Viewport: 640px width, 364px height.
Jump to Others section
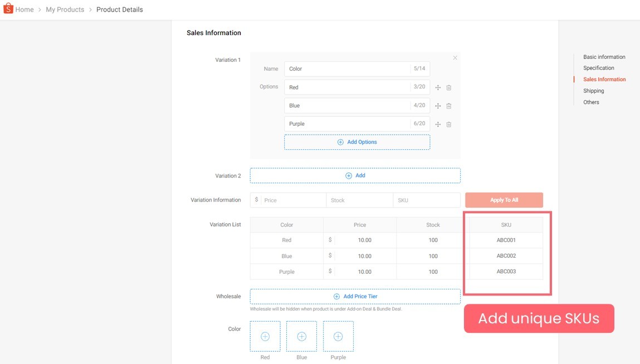[591, 102]
